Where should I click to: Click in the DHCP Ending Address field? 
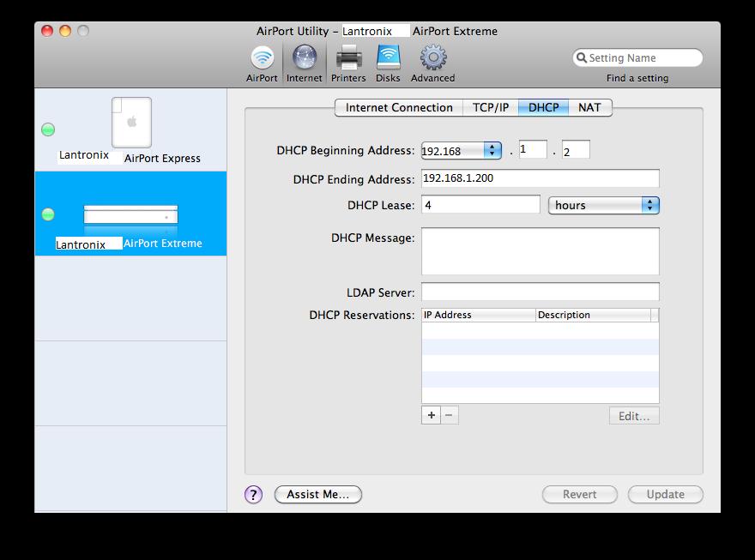click(540, 178)
